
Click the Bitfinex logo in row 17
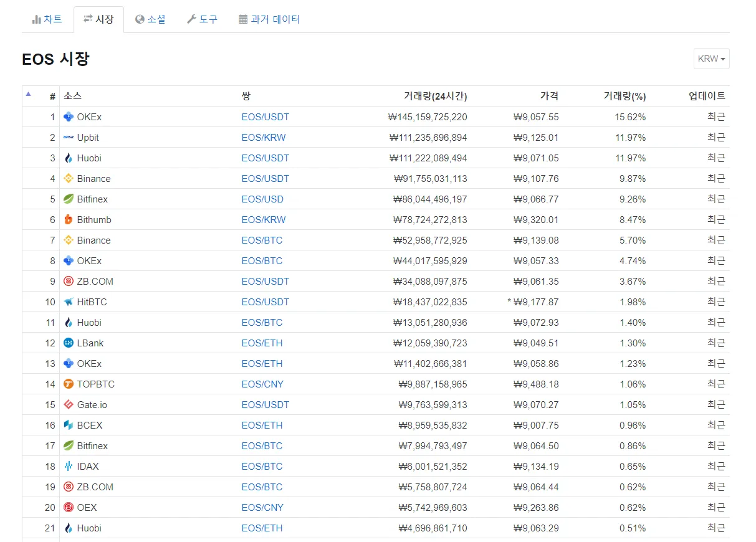[69, 445]
